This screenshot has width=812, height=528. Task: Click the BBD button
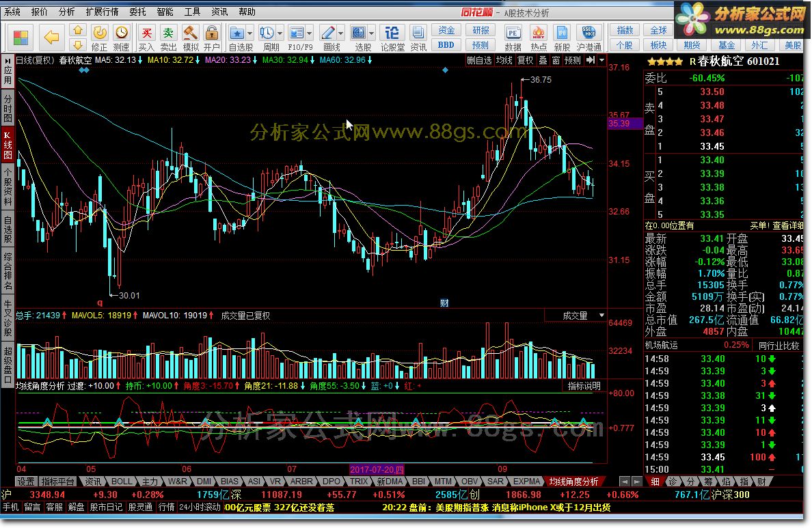click(446, 45)
